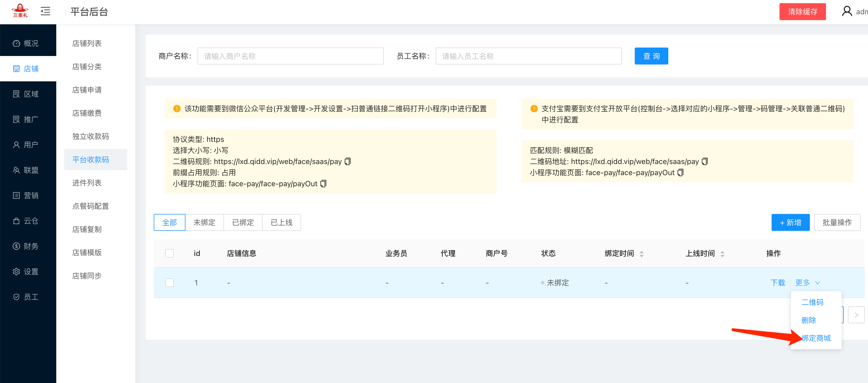The width and height of the screenshot is (868, 383).
Task: Open 设置 in the sidebar
Action: 28,272
